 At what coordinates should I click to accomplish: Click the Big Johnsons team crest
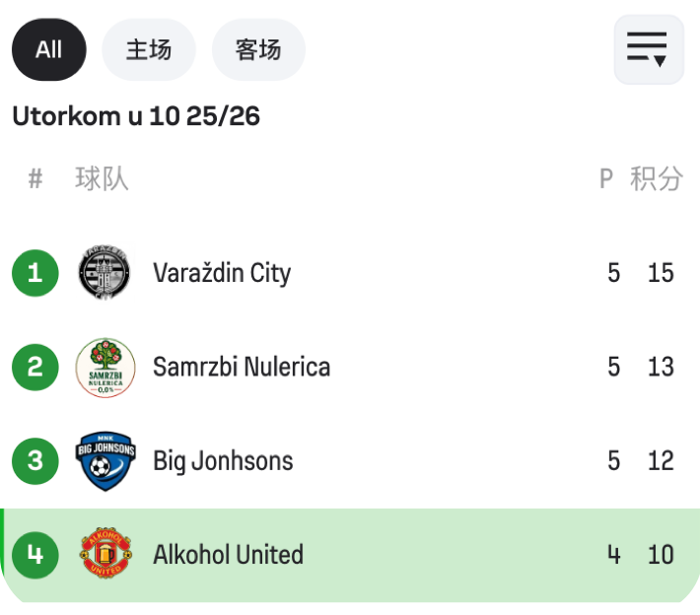pyautogui.click(x=105, y=460)
